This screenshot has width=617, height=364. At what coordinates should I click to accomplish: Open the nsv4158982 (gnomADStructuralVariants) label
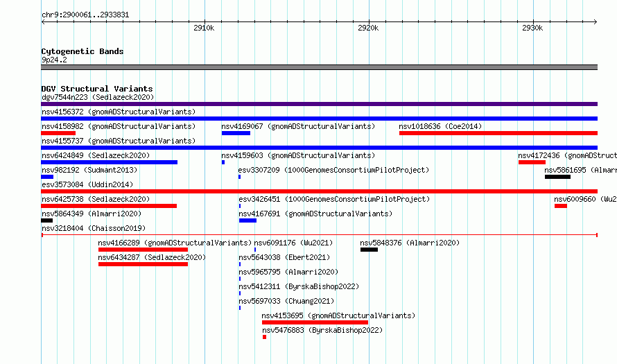tap(119, 126)
